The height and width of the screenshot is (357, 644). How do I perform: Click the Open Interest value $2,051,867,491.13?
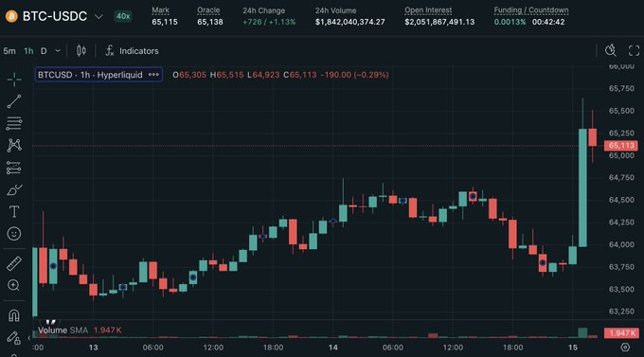[439, 22]
